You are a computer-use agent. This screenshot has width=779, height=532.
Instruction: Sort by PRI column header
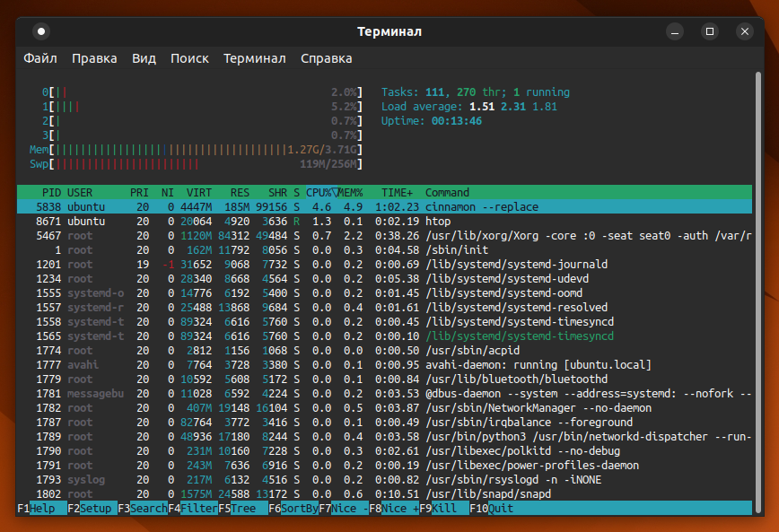(x=140, y=192)
